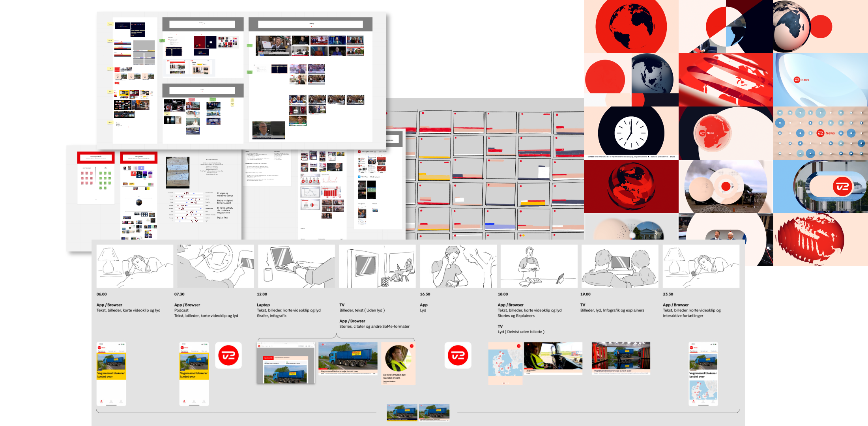Click the TV 2 app icon under 16.30 column
Screen dimensions: 868x426
point(458,355)
